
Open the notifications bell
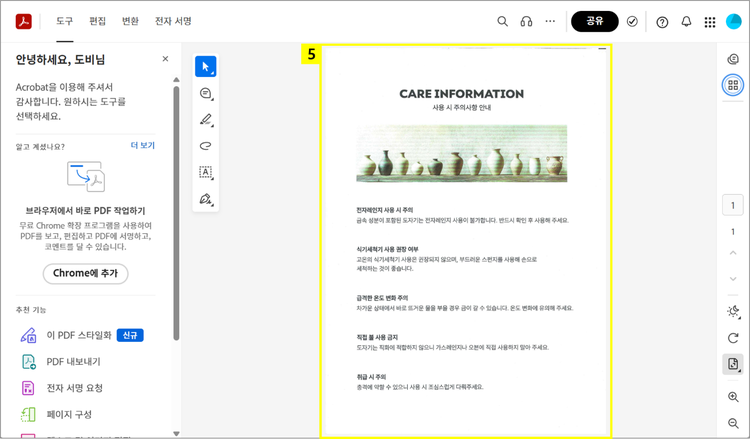click(x=686, y=22)
